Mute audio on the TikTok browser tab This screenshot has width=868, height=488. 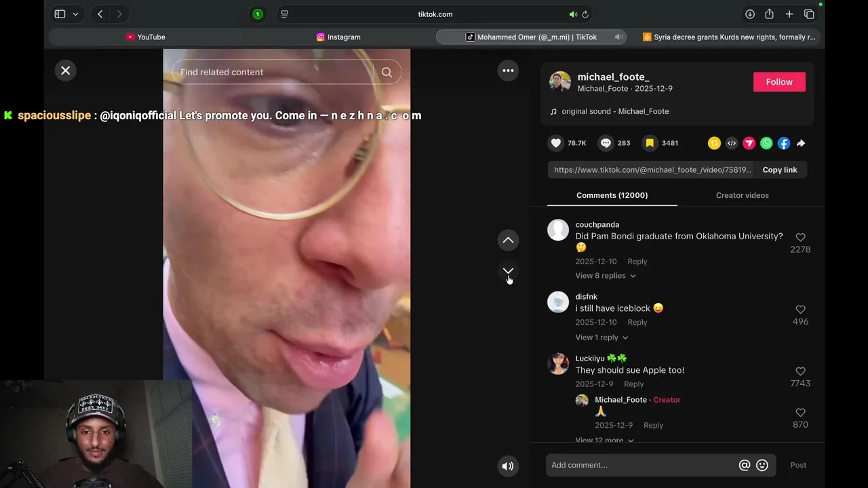pyautogui.click(x=618, y=37)
